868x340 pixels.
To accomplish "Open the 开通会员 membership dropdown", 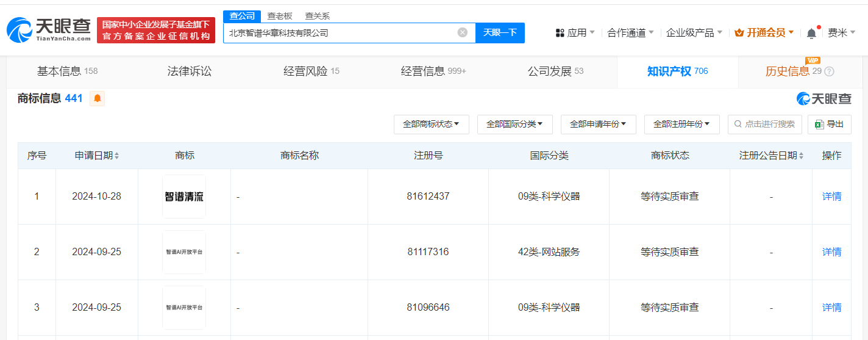I will pyautogui.click(x=764, y=33).
